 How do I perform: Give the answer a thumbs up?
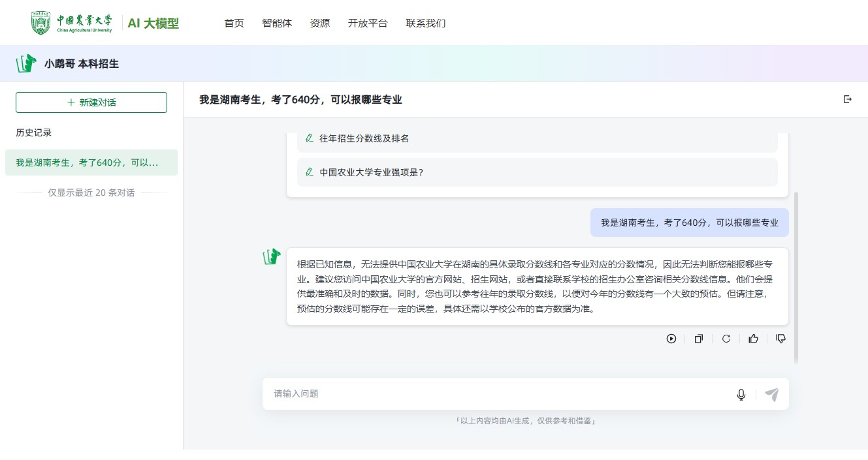754,339
